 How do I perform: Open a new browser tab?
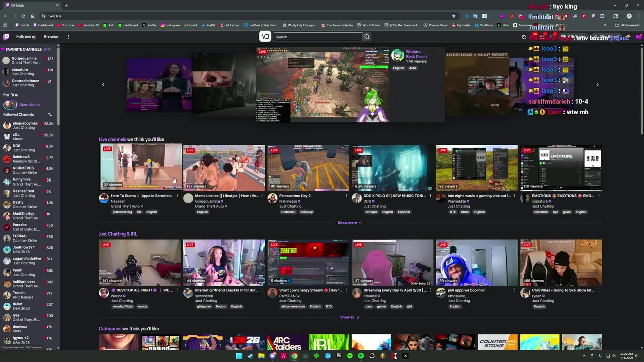pos(66,5)
